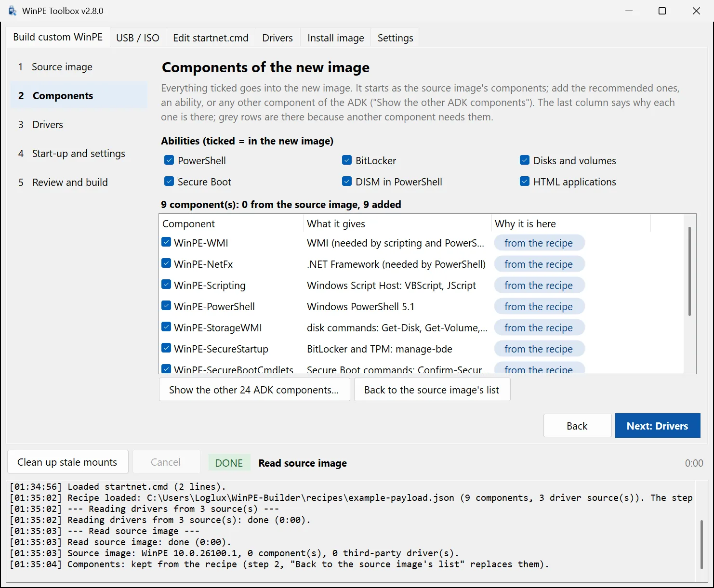This screenshot has height=588, width=714.
Task: Go to the Install image tab
Action: [x=336, y=38]
